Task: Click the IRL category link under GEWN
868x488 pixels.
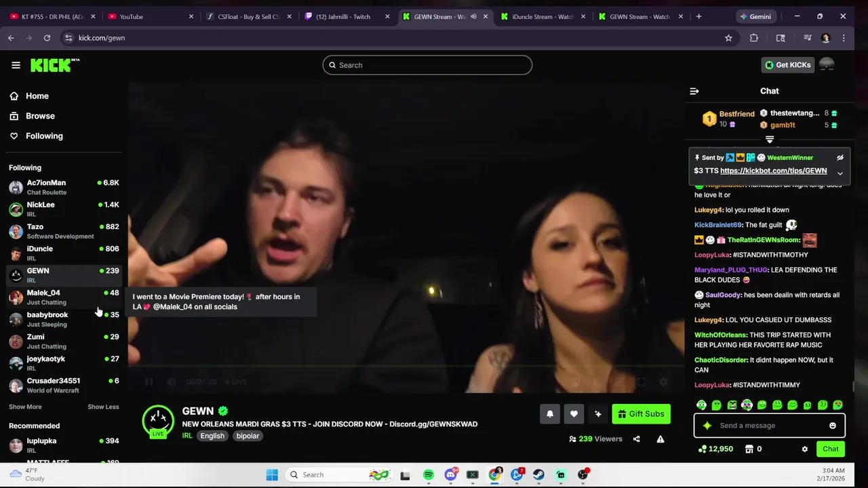Action: point(187,436)
